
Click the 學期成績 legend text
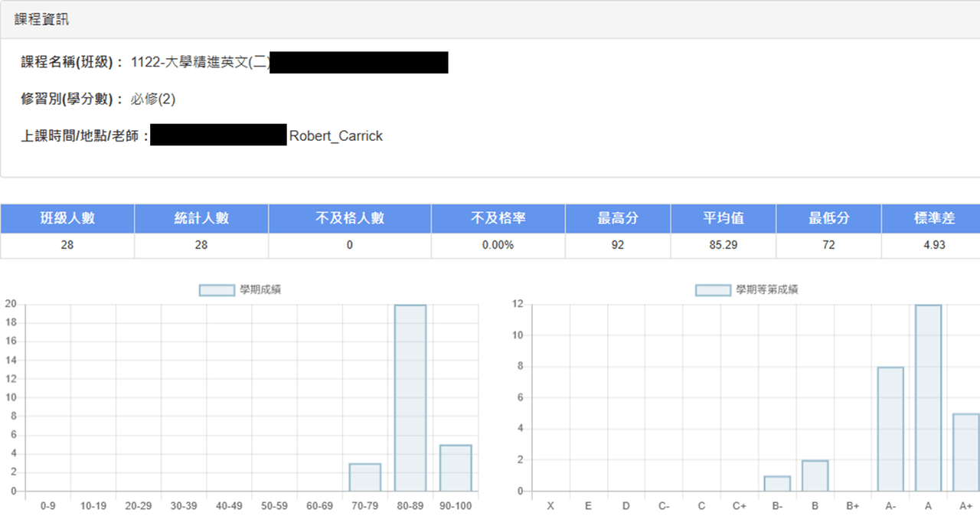coord(260,290)
